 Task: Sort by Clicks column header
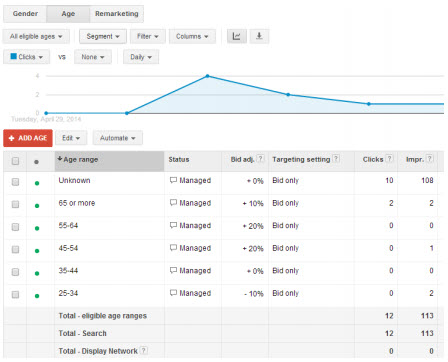(x=373, y=159)
